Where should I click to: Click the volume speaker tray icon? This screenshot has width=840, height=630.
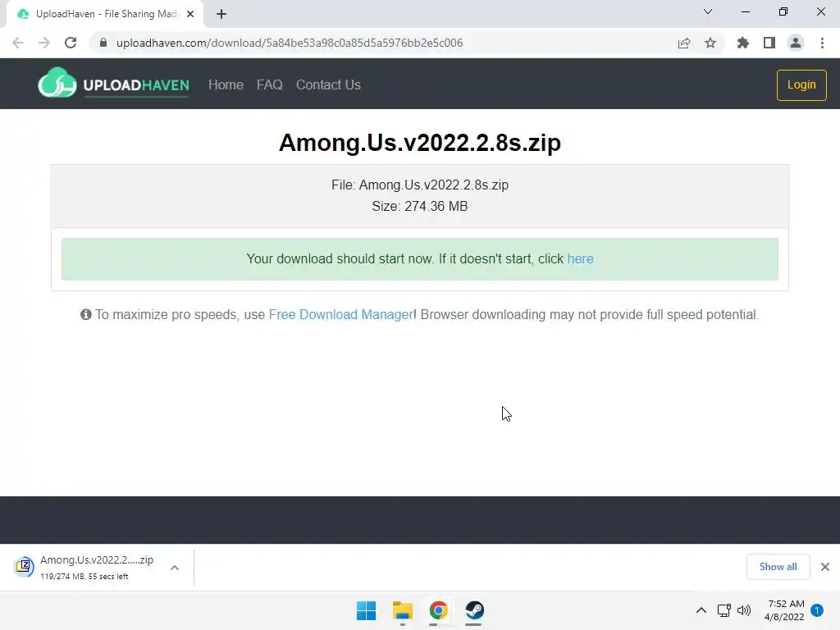point(744,610)
